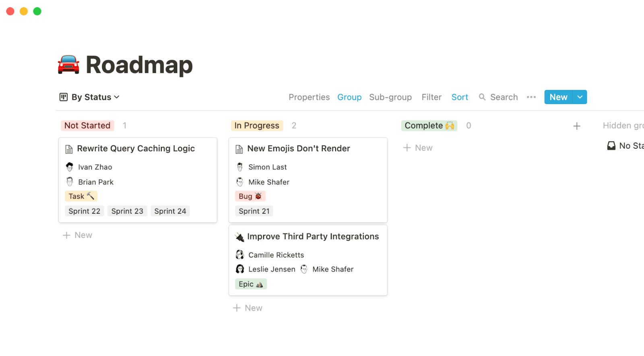Open the Sort menu option
The height and width of the screenshot is (356, 644).
pyautogui.click(x=459, y=97)
